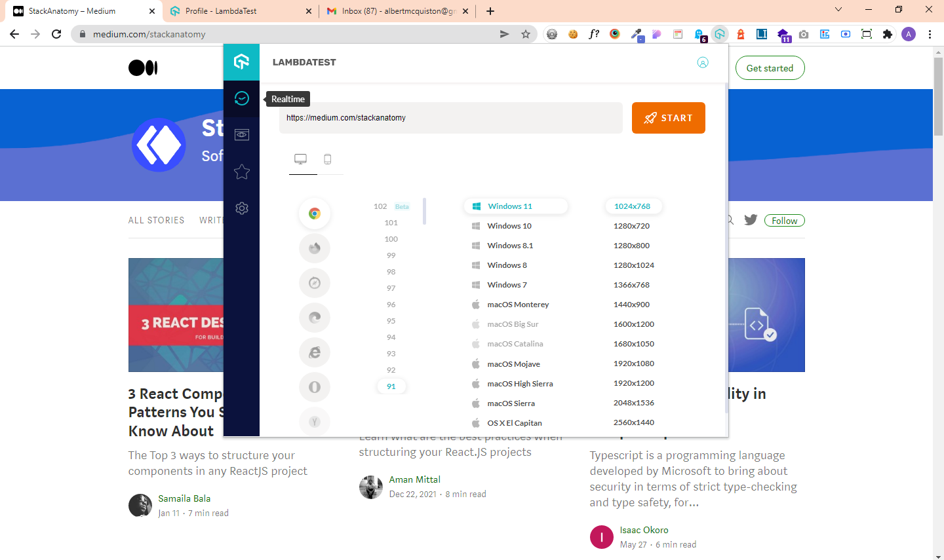Select resolution 1920x1080
Viewport: 944px width, 560px height.
634,364
